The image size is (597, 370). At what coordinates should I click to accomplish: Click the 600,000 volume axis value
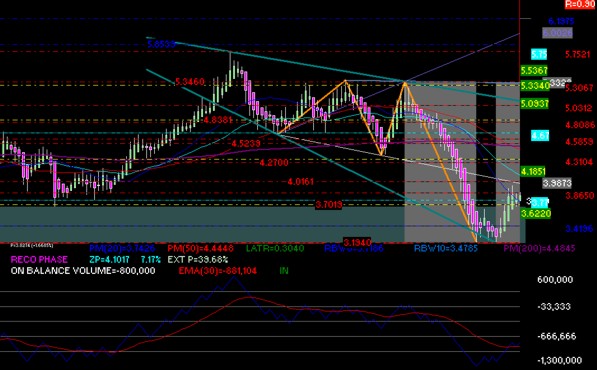555,280
